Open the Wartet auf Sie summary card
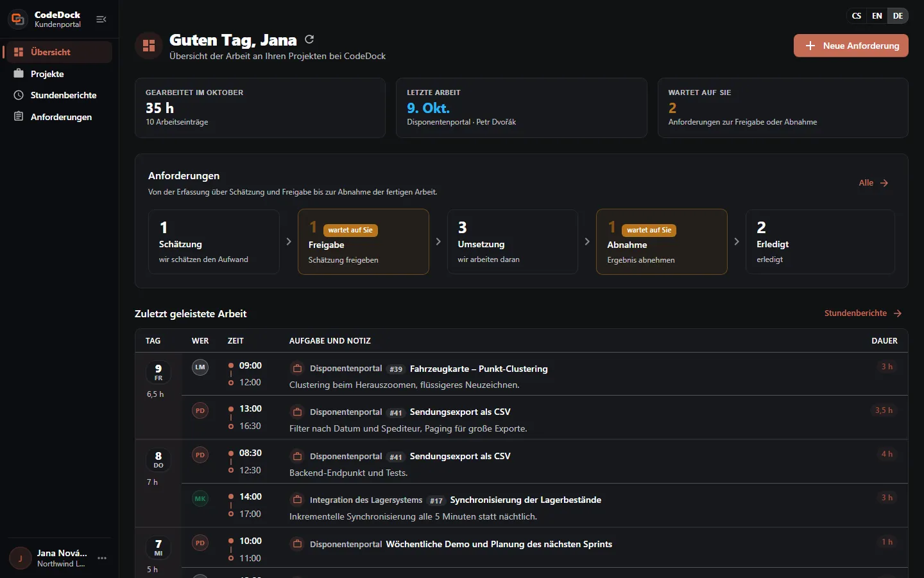 [783, 108]
